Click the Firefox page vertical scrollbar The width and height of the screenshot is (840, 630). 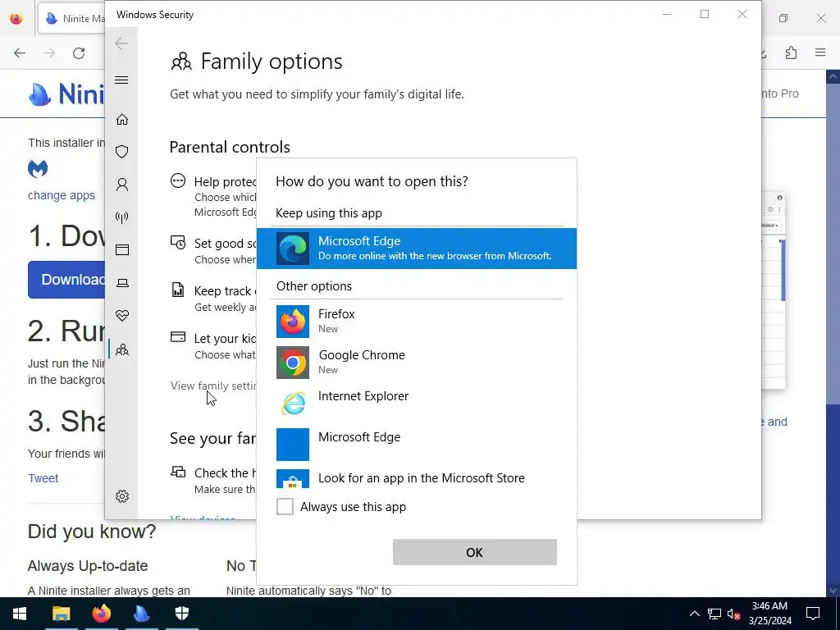click(833, 332)
